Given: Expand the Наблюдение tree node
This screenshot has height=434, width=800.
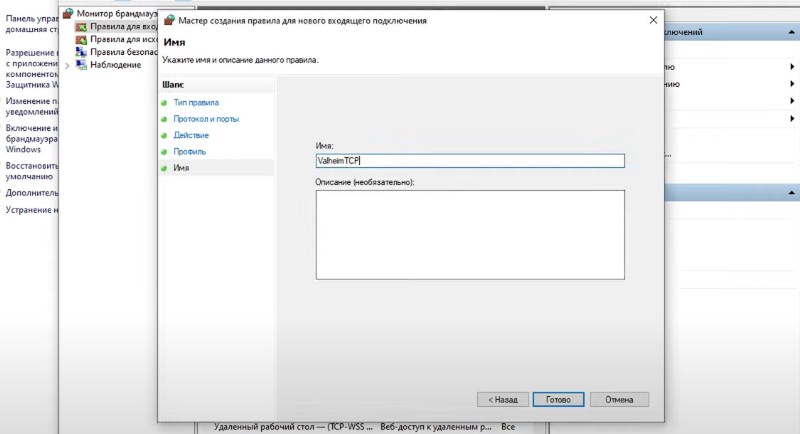Looking at the screenshot, I should (x=67, y=66).
